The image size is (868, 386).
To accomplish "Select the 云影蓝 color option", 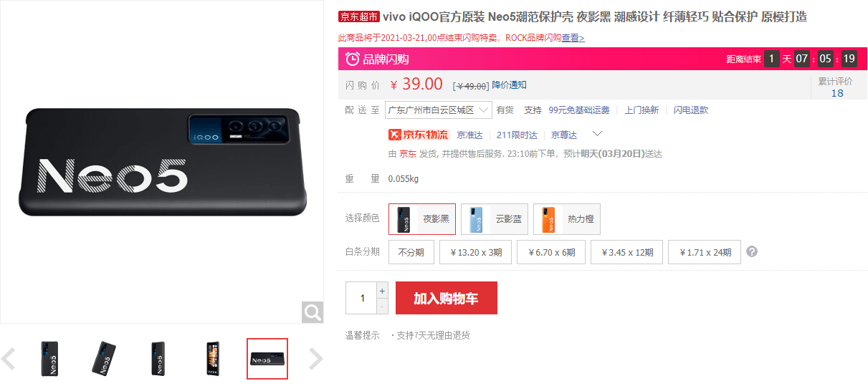I will coord(495,219).
